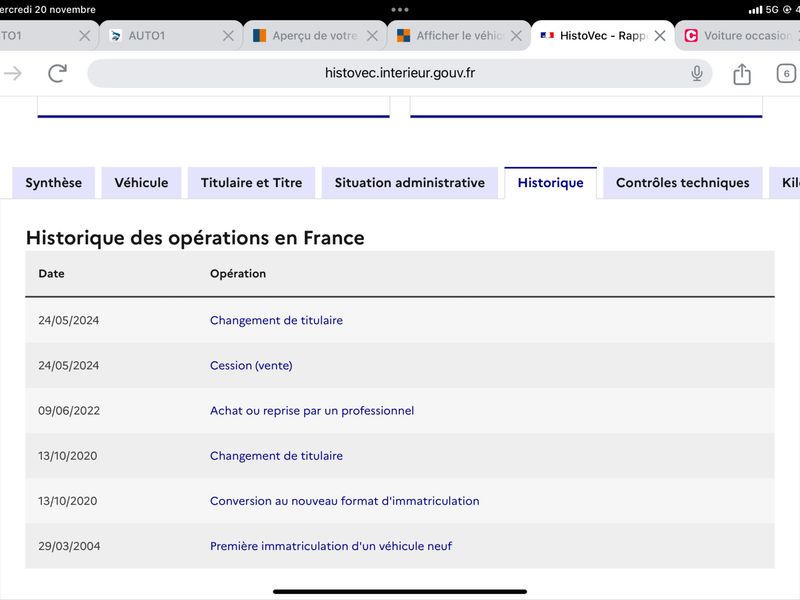800x600 pixels.
Task: Open the Véhicule tab
Action: click(141, 183)
